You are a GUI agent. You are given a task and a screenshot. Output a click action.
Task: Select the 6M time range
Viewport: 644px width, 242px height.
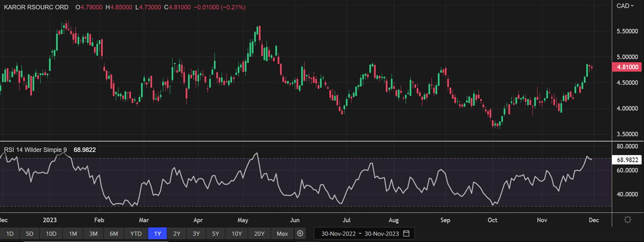[x=114, y=234]
